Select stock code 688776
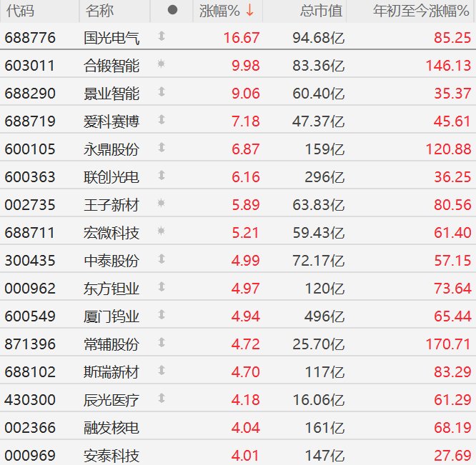This screenshot has height=465, width=476. 30,38
